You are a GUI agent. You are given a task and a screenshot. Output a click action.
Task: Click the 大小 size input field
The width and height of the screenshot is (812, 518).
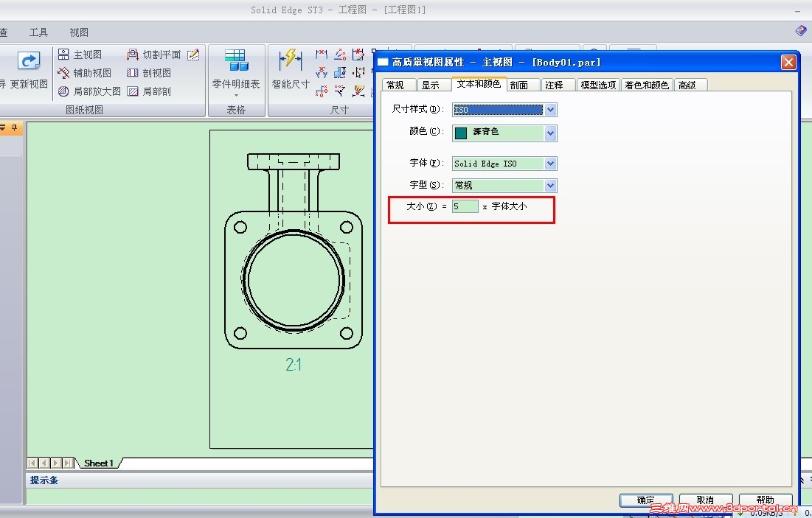pyautogui.click(x=465, y=206)
